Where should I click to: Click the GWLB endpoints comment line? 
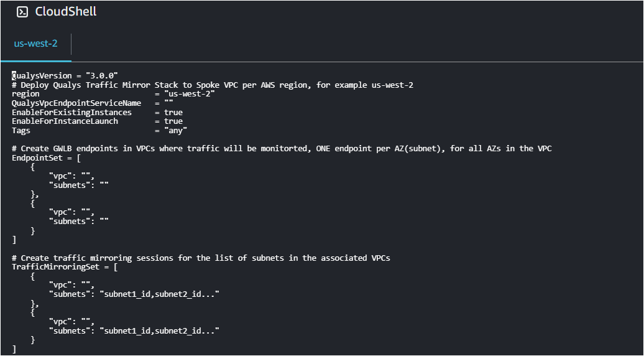282,149
